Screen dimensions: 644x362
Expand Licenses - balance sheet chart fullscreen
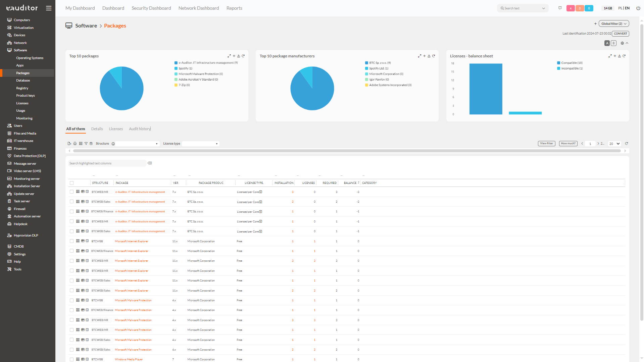coord(610,56)
